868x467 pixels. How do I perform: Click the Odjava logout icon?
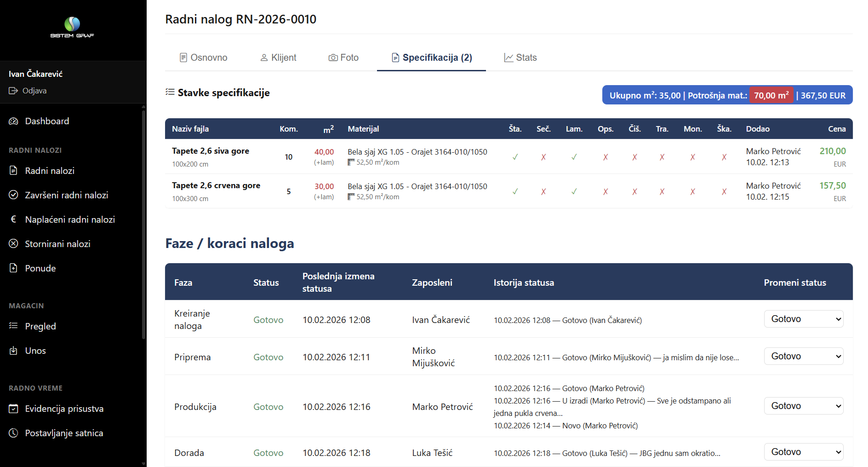click(13, 91)
